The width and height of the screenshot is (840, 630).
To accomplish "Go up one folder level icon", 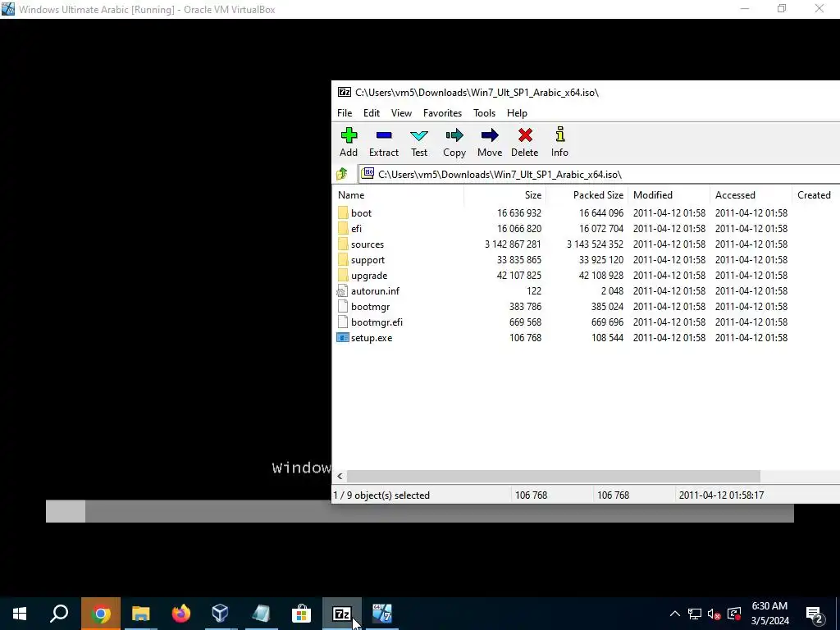I will 342,174.
